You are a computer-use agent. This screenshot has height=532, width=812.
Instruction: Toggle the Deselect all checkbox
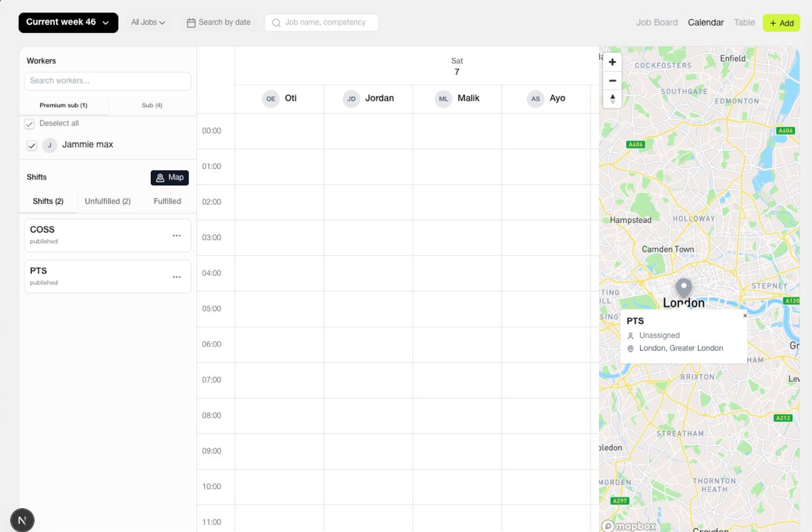coord(29,124)
